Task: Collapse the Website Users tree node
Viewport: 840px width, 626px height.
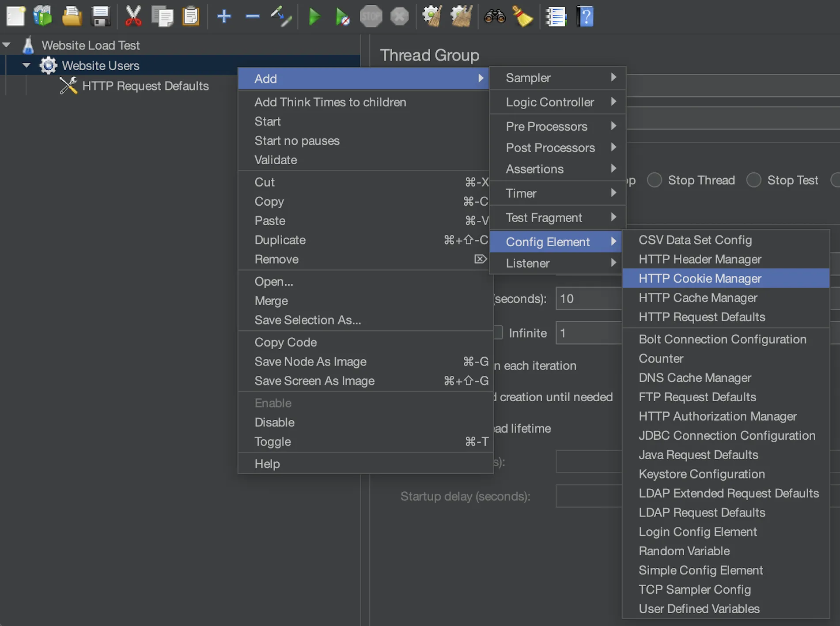Action: (26, 65)
